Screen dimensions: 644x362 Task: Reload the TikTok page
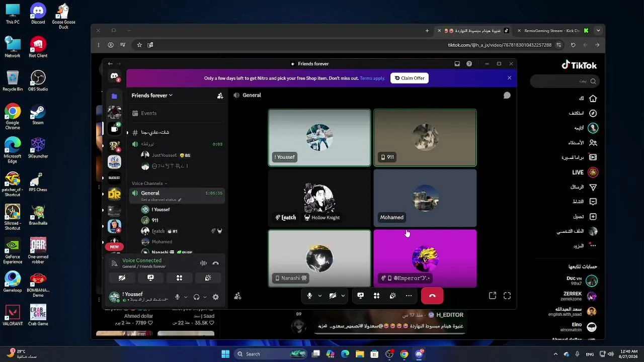(573, 45)
